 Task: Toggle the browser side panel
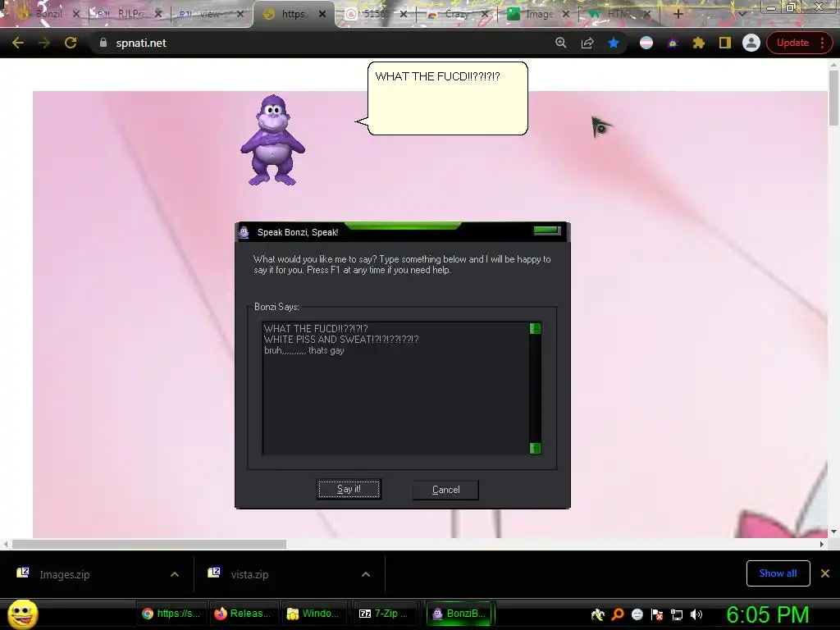click(x=725, y=43)
